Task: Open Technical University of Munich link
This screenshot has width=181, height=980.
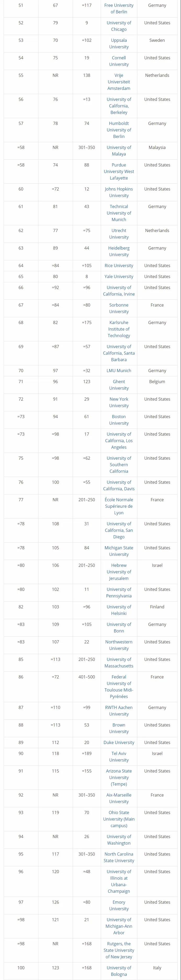Action: (119, 213)
